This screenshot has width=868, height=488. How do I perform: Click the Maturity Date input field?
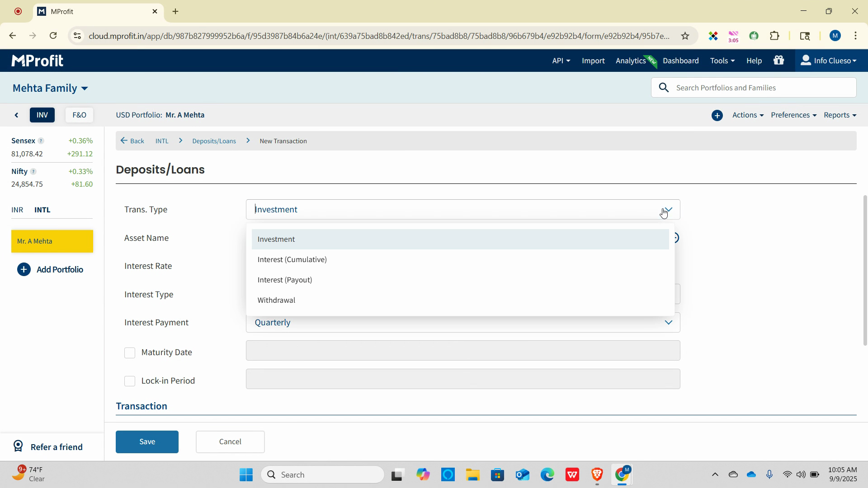click(x=462, y=351)
